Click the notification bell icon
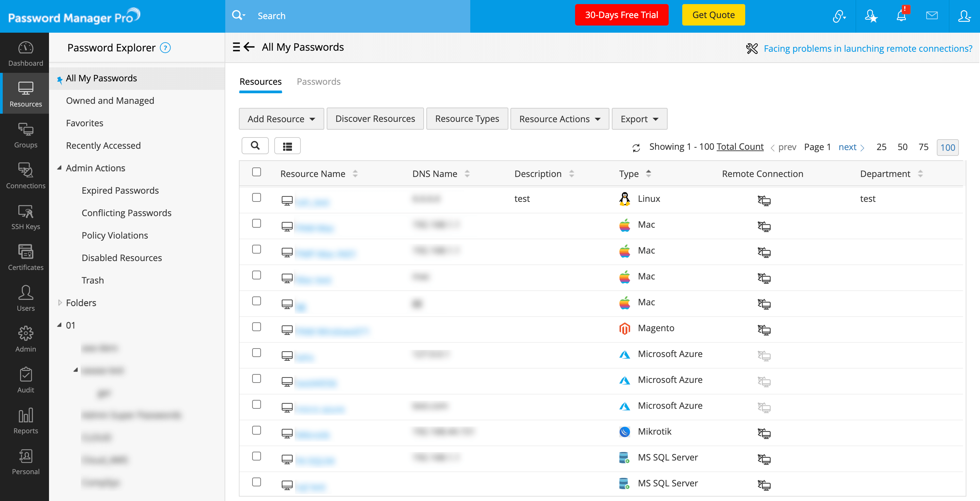This screenshot has width=980, height=501. (x=901, y=16)
